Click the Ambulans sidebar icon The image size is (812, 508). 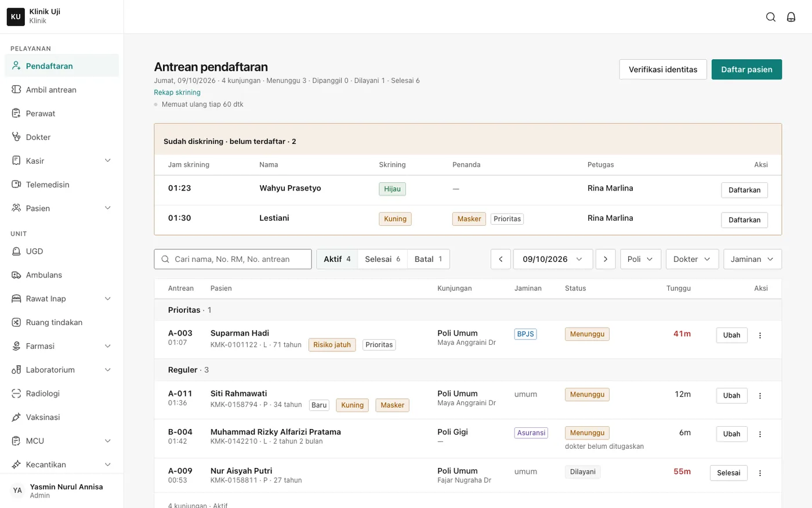16,275
